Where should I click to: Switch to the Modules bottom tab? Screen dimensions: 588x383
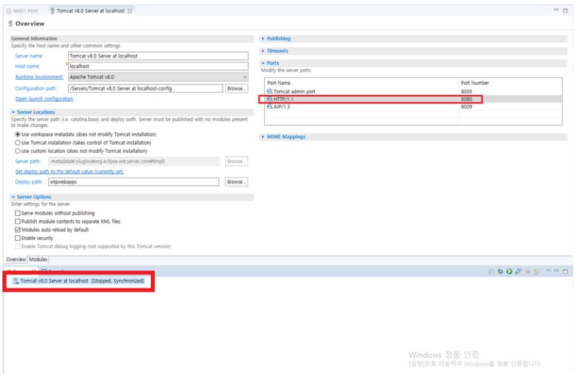[x=38, y=260]
